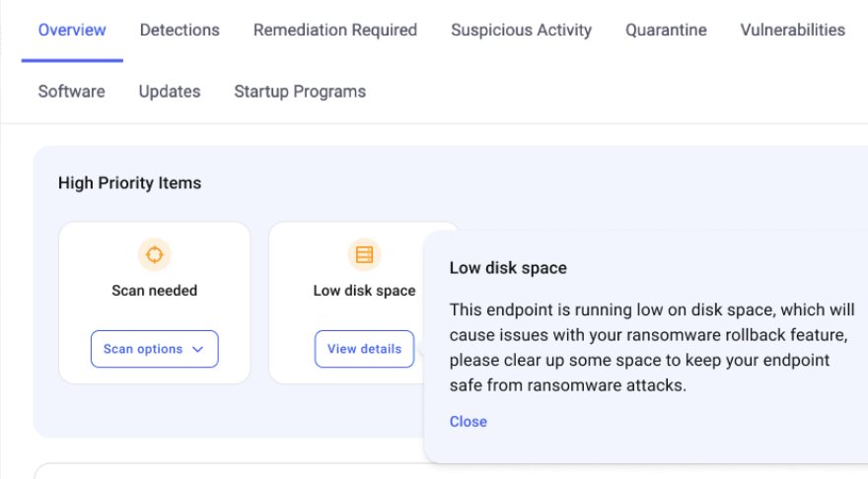Open the Remediation Required tab

coord(335,30)
